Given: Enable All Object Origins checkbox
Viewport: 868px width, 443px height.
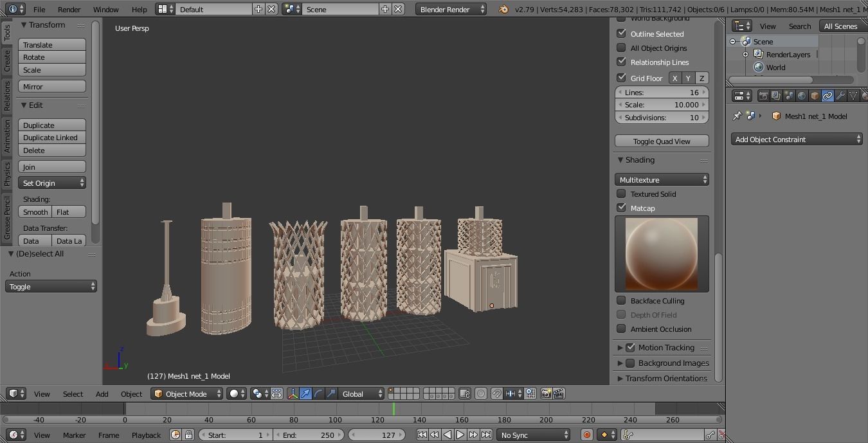Looking at the screenshot, I should pos(621,48).
